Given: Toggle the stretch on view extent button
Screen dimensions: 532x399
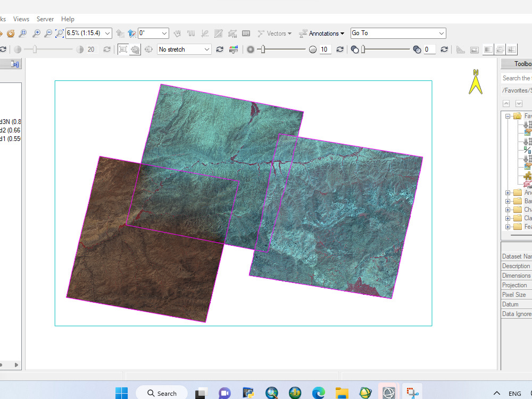Looking at the screenshot, I should (x=123, y=49).
